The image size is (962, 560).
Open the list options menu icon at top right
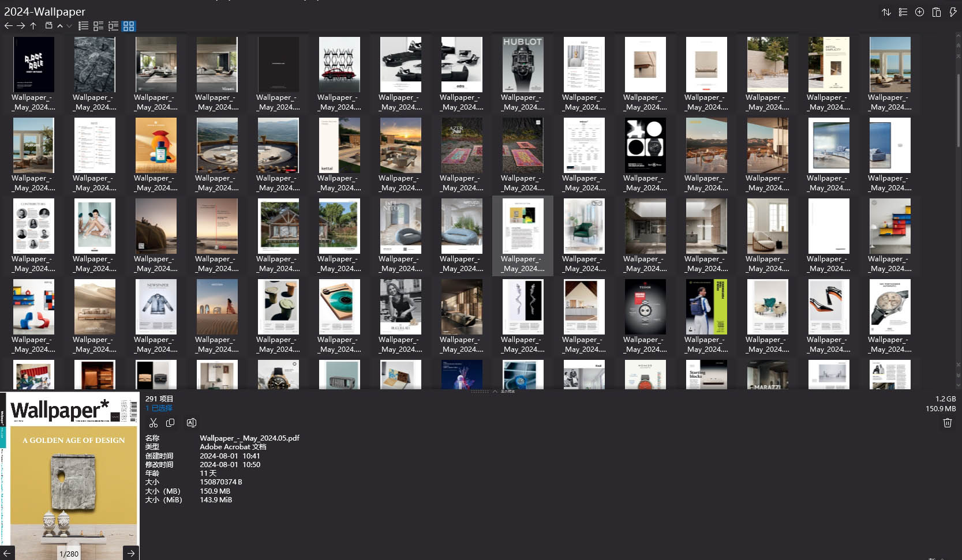[x=903, y=12]
